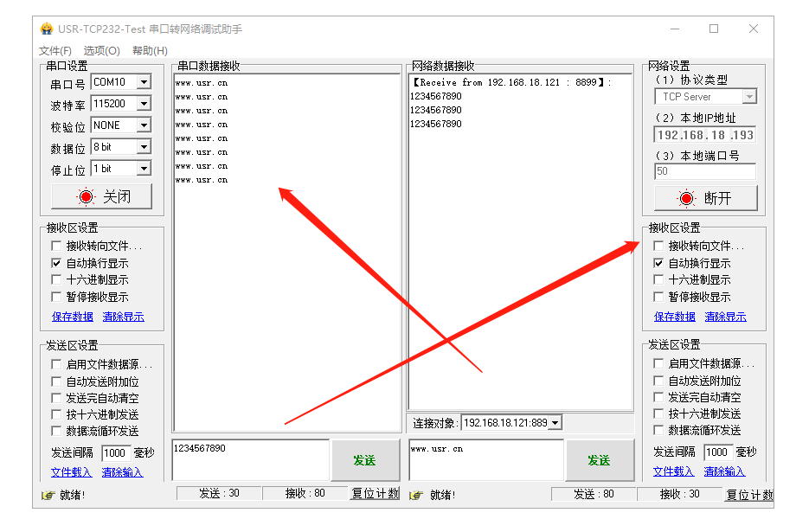The width and height of the screenshot is (809, 532).
Task: Click network 保存数据 link
Action: coord(675,317)
